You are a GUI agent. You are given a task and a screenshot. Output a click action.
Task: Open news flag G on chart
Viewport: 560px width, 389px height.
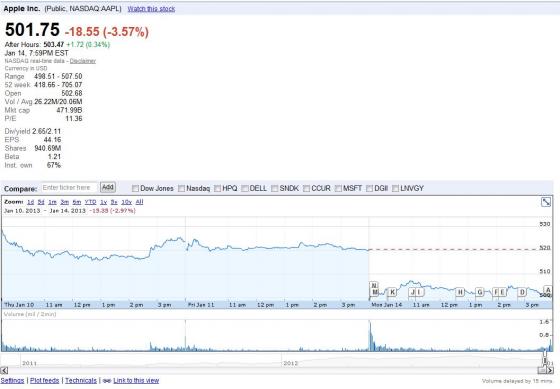pyautogui.click(x=480, y=292)
